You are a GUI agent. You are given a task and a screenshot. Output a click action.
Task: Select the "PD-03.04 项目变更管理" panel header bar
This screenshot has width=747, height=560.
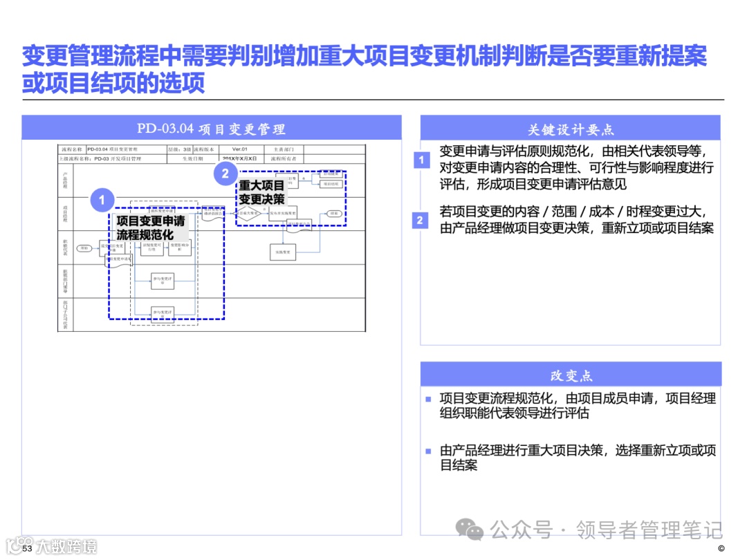tap(212, 128)
